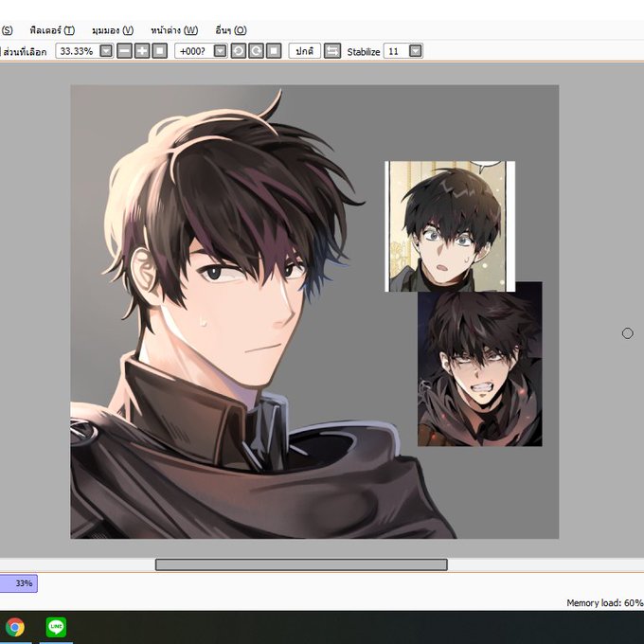Reset zoom with the square button
Screen dimensions: 644x644
click(160, 51)
